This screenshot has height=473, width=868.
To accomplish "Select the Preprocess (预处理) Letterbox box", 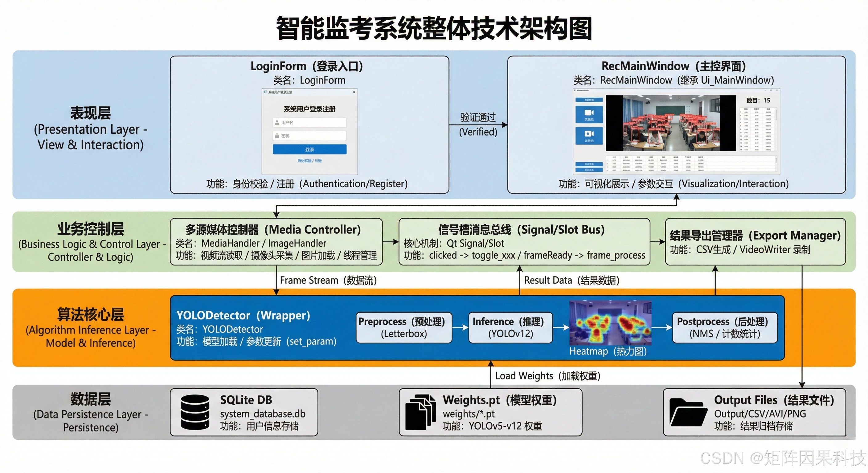I will coord(404,328).
